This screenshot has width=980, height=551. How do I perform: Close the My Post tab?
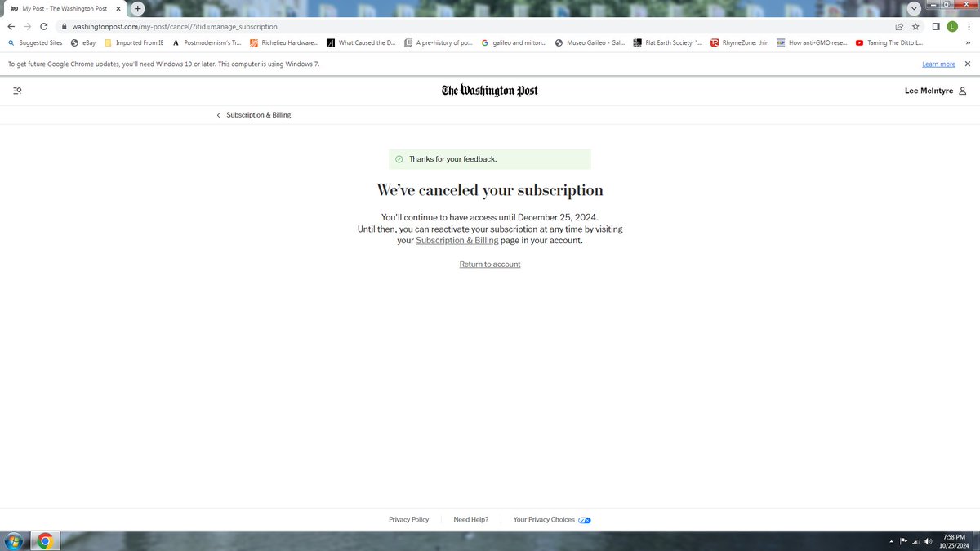(118, 8)
